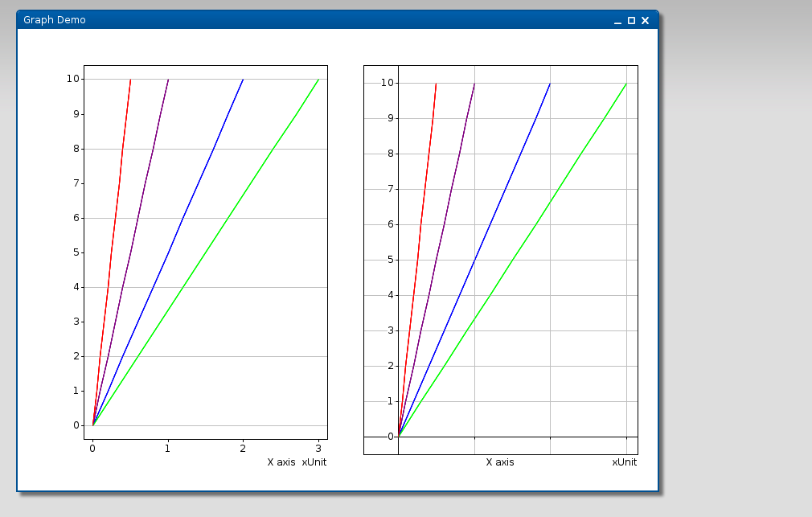
Task: Click y-axis label 10 on left graph
Action: 73,79
